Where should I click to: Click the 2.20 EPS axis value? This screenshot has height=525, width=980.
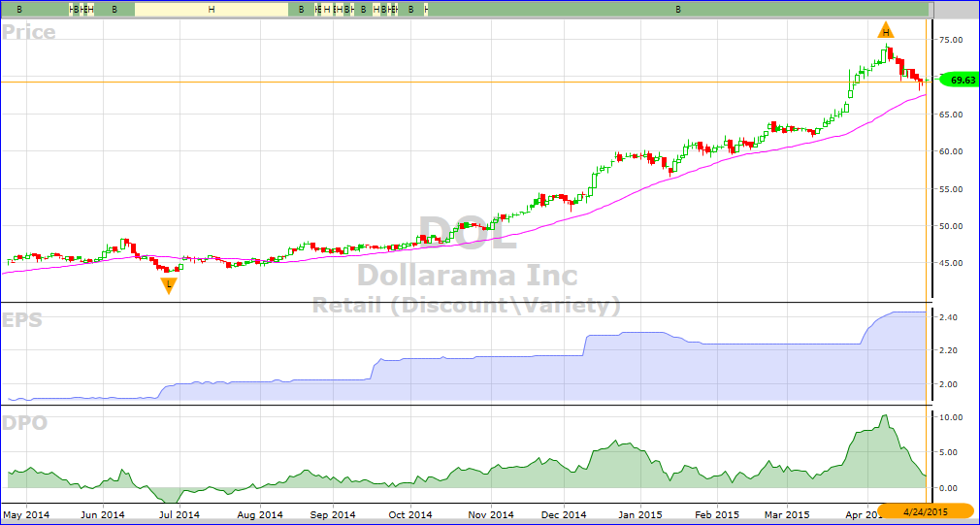pyautogui.click(x=950, y=350)
